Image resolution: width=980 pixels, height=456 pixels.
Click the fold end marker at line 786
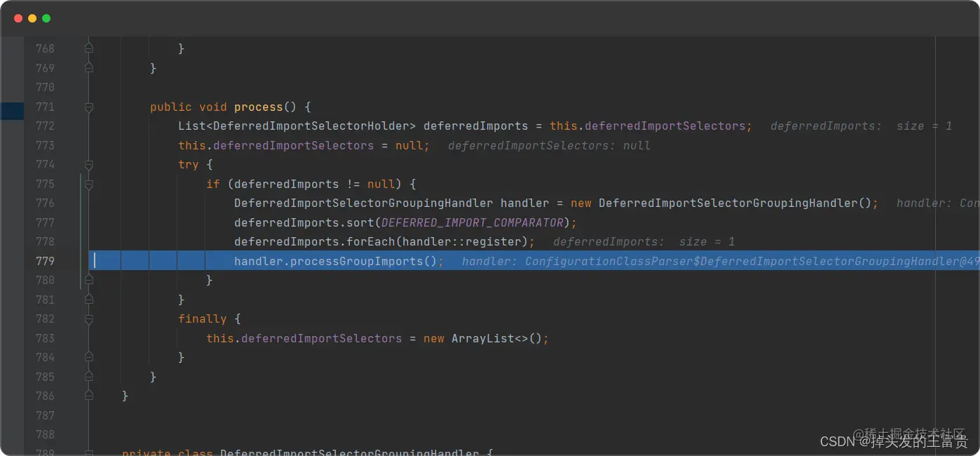coord(88,396)
